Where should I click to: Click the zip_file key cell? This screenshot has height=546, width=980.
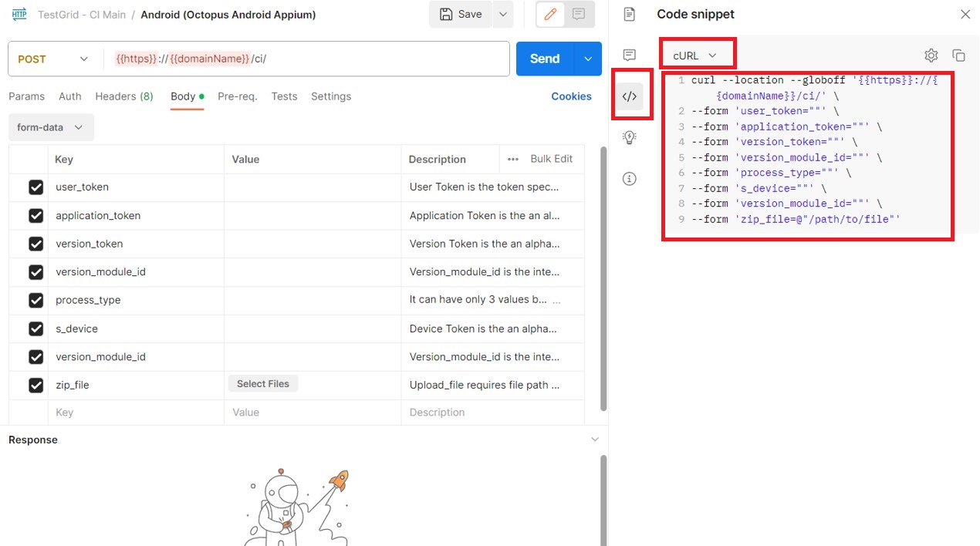pyautogui.click(x=136, y=385)
